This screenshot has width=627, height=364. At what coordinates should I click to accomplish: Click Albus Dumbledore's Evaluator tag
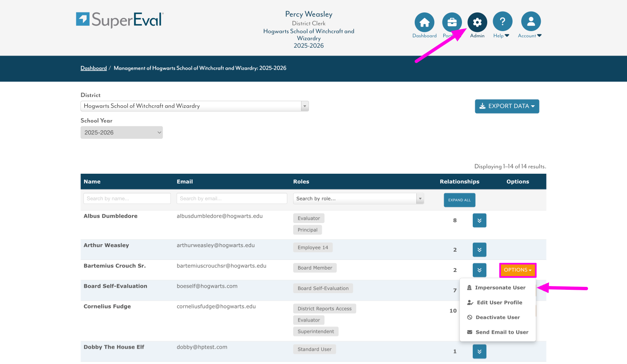309,218
